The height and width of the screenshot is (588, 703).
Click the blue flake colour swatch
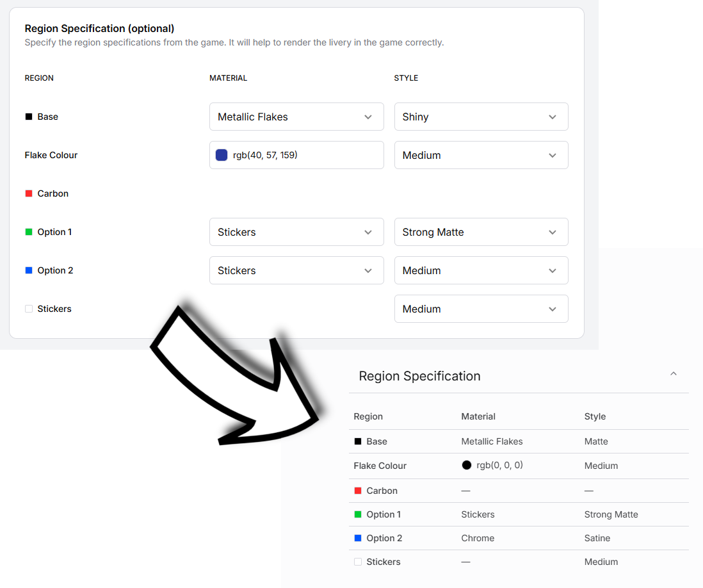point(222,155)
